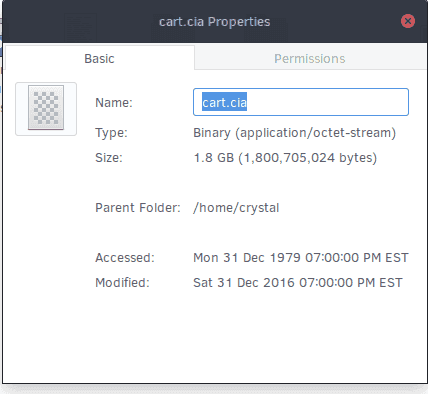Click the highlighted cart.cia text selection

224,102
